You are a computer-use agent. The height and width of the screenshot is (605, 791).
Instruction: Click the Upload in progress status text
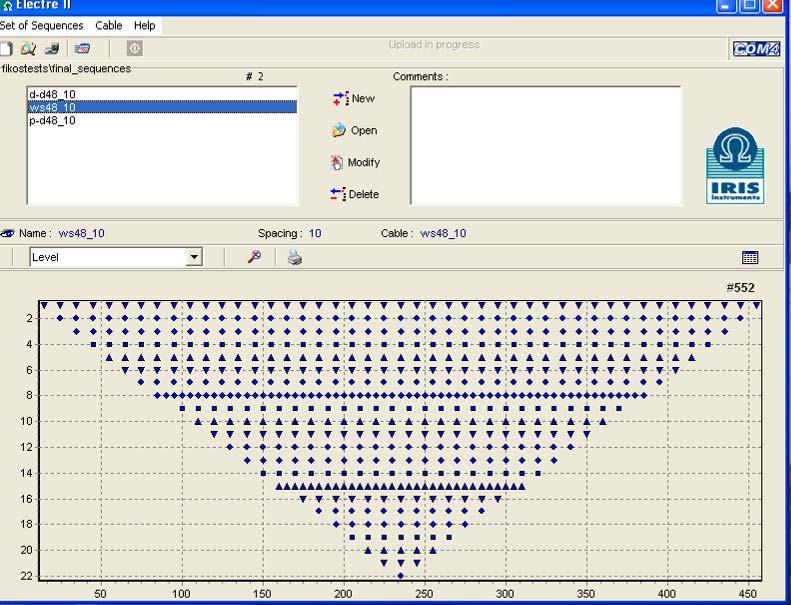point(434,44)
